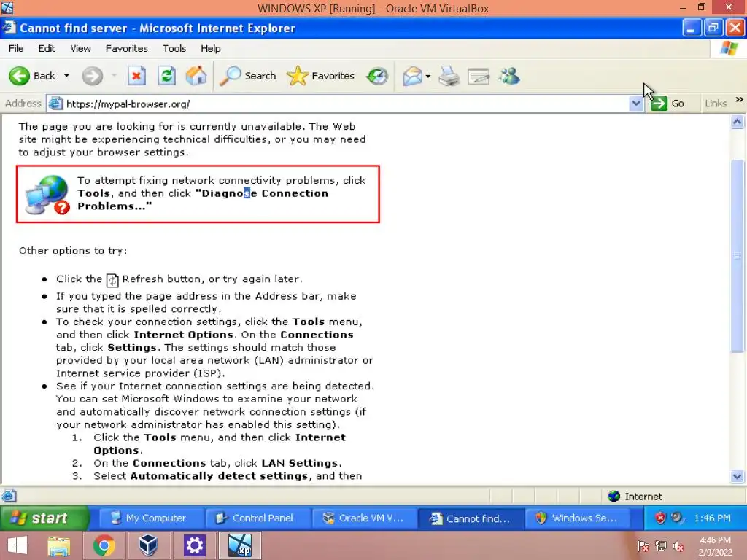Launch Chrome from host taskbar
Viewport: 747px width, 560px height.
coord(104,545)
